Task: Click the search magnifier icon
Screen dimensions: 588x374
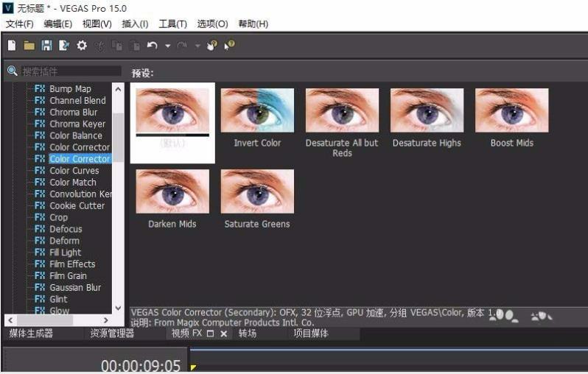Action: click(x=13, y=71)
